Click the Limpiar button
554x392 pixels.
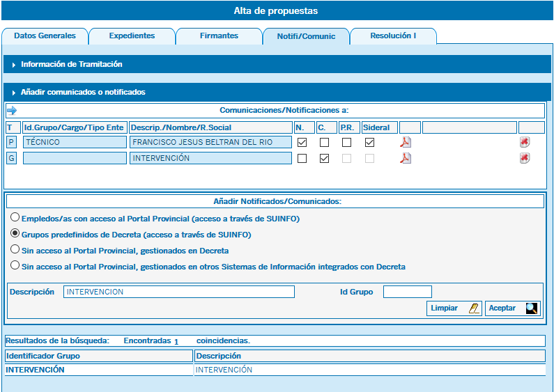pyautogui.click(x=454, y=308)
